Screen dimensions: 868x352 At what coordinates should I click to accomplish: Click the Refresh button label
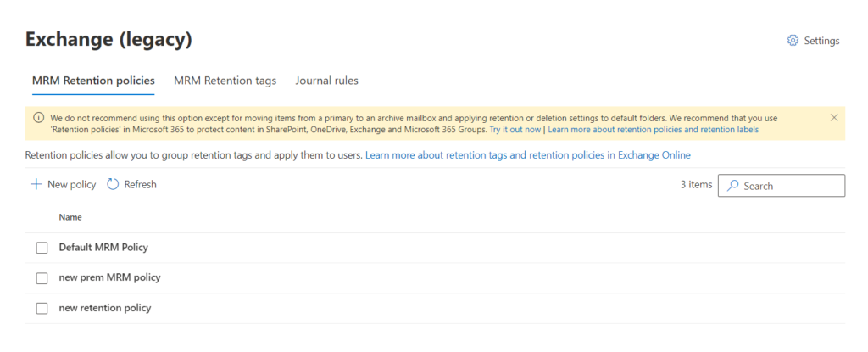(140, 185)
